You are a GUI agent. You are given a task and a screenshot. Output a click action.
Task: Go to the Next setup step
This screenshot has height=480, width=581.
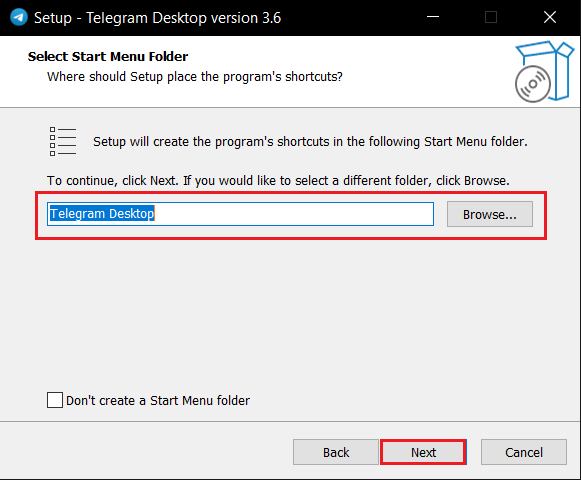pyautogui.click(x=423, y=452)
